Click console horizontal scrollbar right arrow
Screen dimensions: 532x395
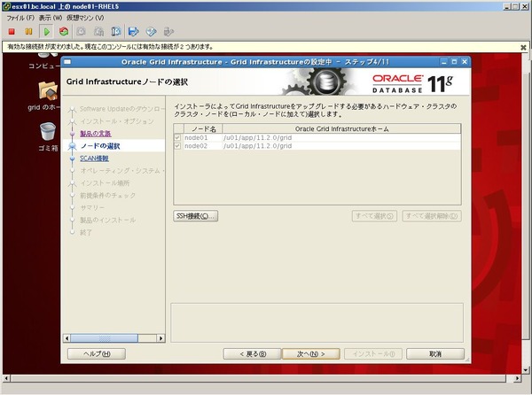coord(517,378)
